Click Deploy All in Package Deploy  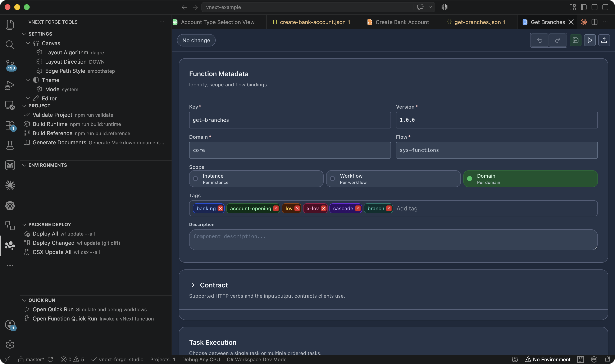click(96, 234)
